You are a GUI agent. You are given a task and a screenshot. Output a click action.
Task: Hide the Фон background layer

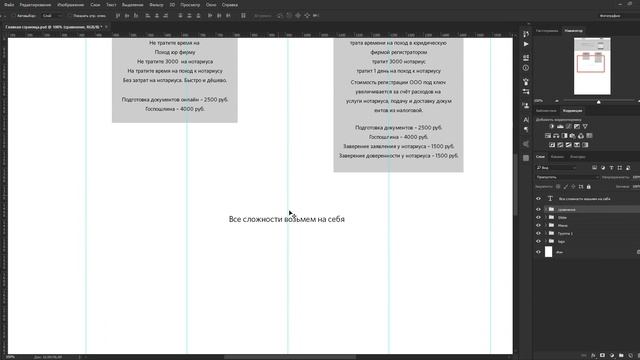point(538,252)
